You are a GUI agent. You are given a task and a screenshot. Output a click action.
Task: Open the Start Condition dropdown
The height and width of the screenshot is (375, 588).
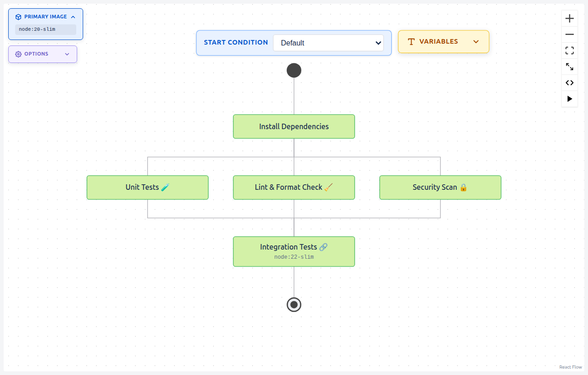(x=328, y=43)
